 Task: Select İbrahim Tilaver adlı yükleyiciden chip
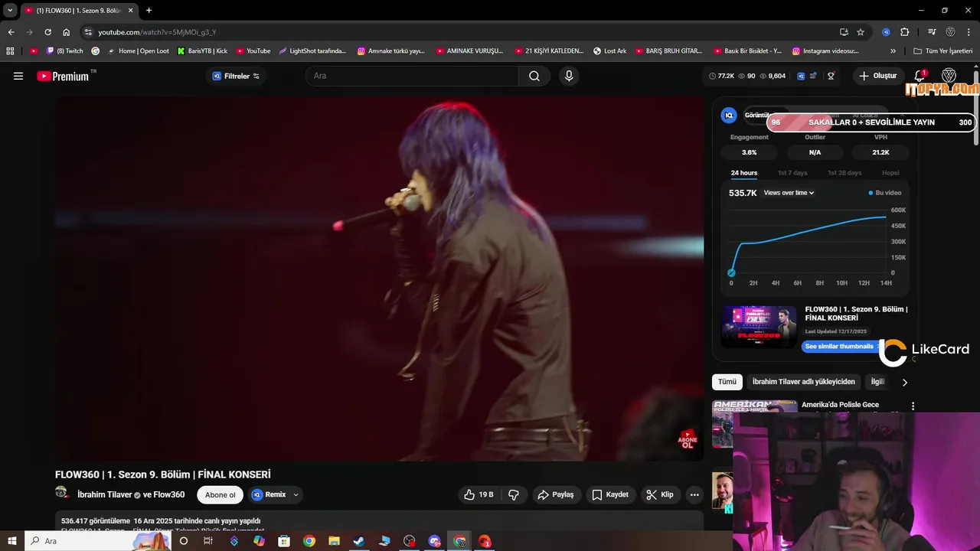pyautogui.click(x=804, y=382)
